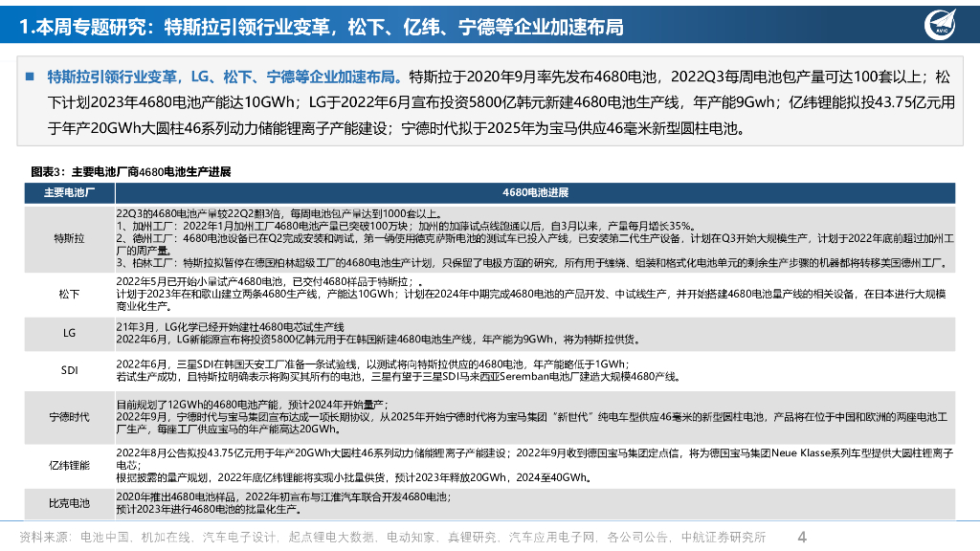
Task: Click the '2、德州工厂' line in Tesla cell
Action: coord(535,244)
